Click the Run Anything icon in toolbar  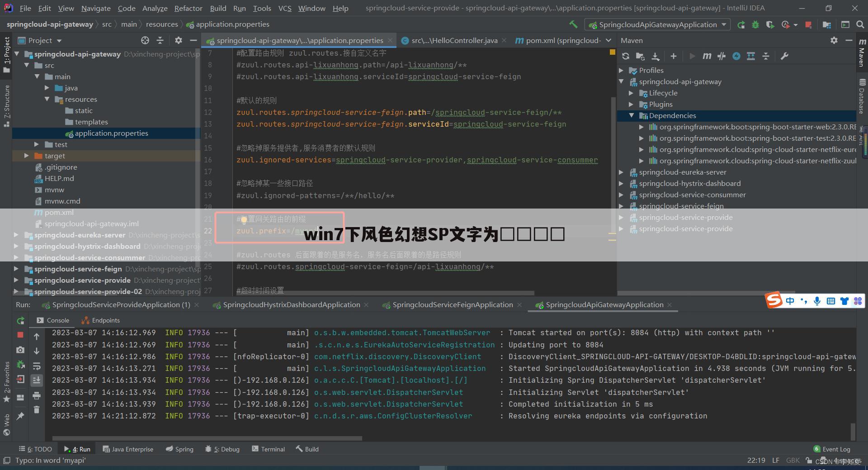[x=845, y=25]
